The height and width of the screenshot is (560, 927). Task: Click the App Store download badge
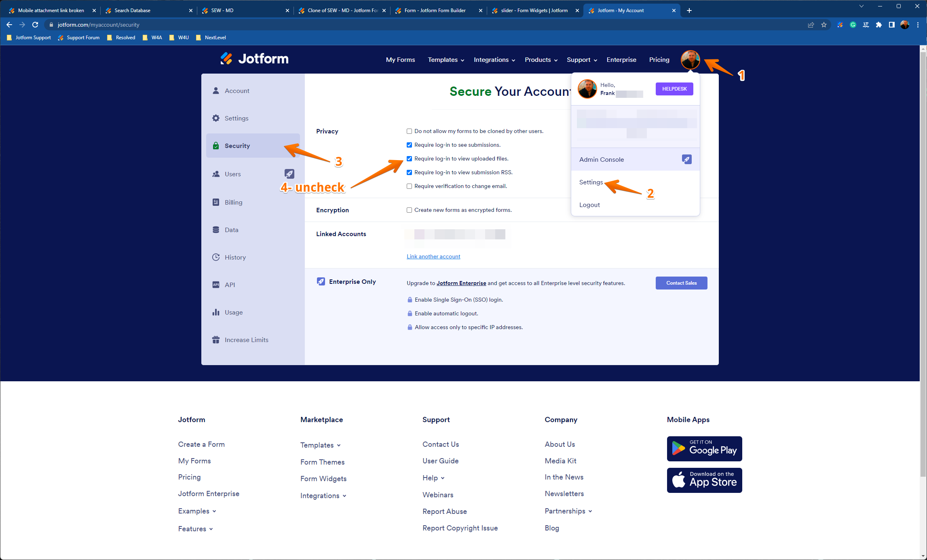click(704, 480)
